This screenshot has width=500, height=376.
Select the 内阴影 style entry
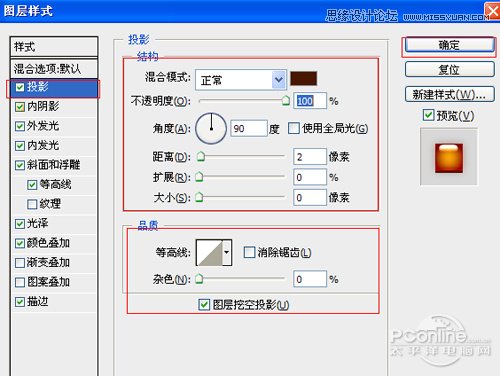point(43,107)
